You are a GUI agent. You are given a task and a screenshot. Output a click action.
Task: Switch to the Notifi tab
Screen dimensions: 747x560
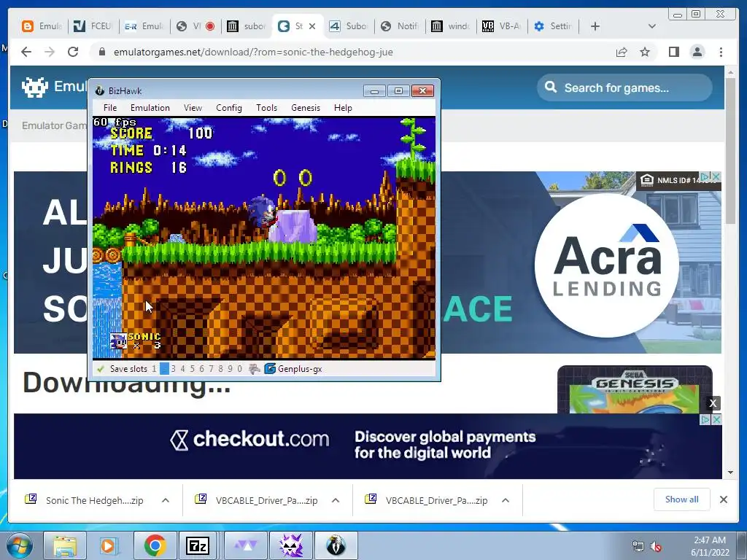point(400,26)
